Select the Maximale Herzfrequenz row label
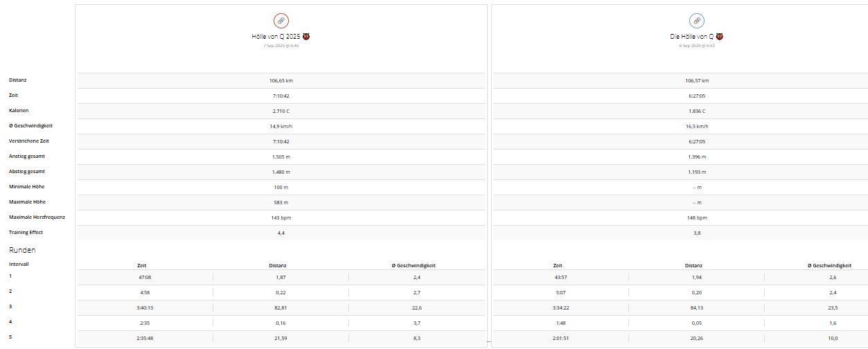868x349 pixels. [37, 217]
